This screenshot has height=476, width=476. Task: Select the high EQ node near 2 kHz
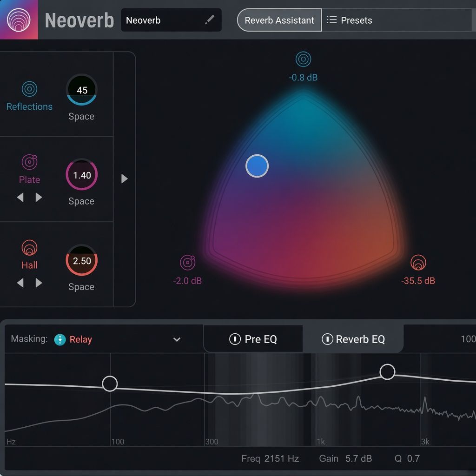(x=387, y=372)
